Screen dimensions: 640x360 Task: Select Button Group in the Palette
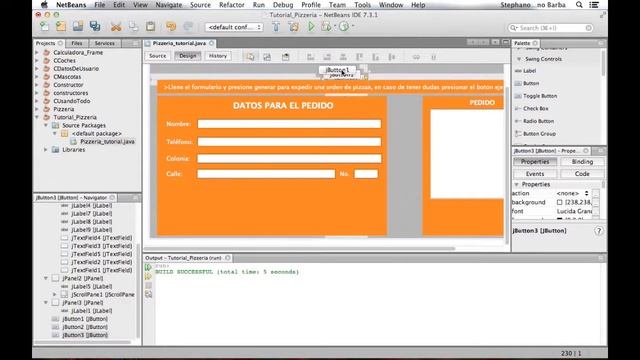539,134
